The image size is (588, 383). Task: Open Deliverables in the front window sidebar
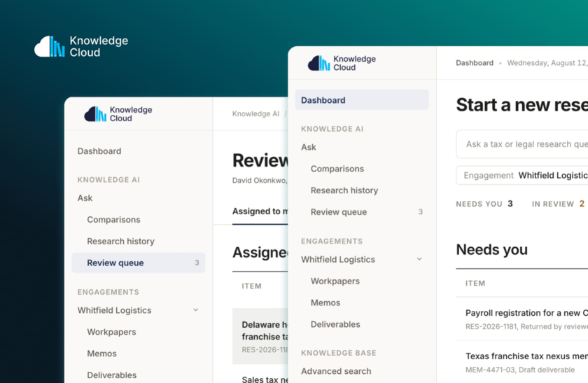pos(335,324)
